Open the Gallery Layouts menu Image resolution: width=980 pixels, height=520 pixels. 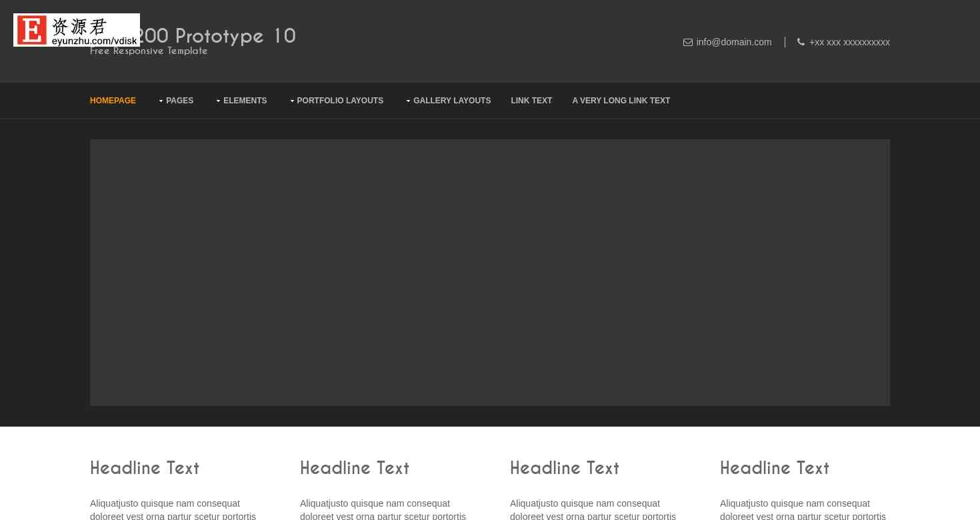click(x=452, y=101)
